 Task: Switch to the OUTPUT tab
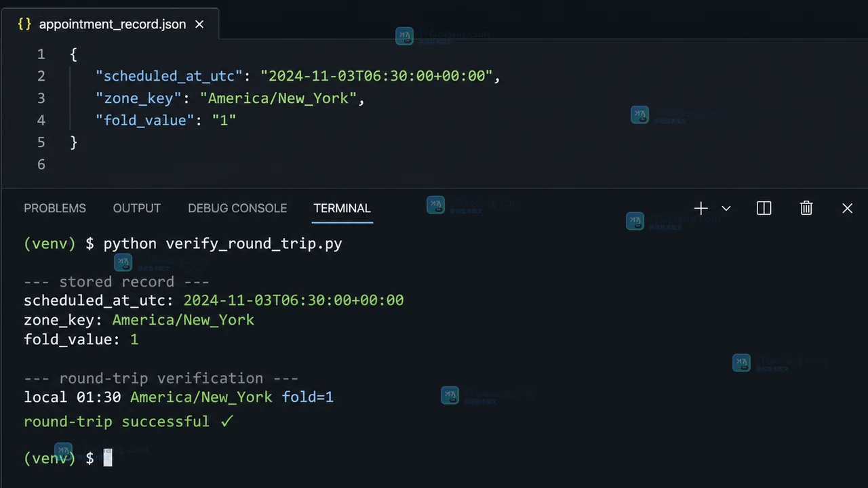137,208
